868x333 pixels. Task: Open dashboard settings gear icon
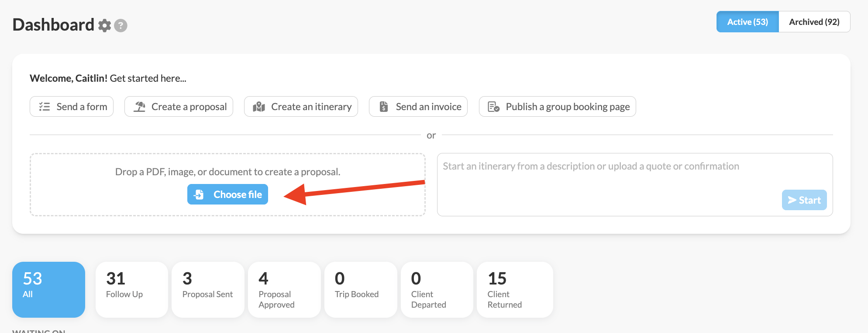click(104, 25)
